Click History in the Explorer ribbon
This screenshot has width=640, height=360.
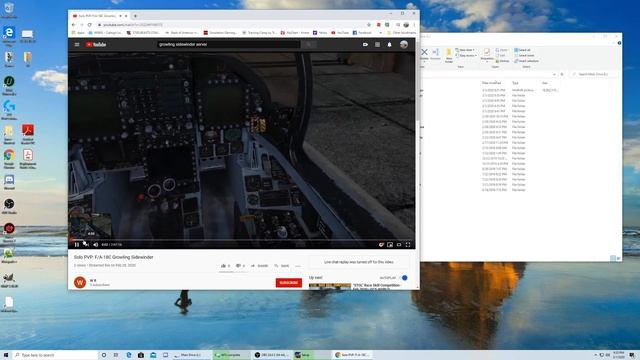(502, 61)
